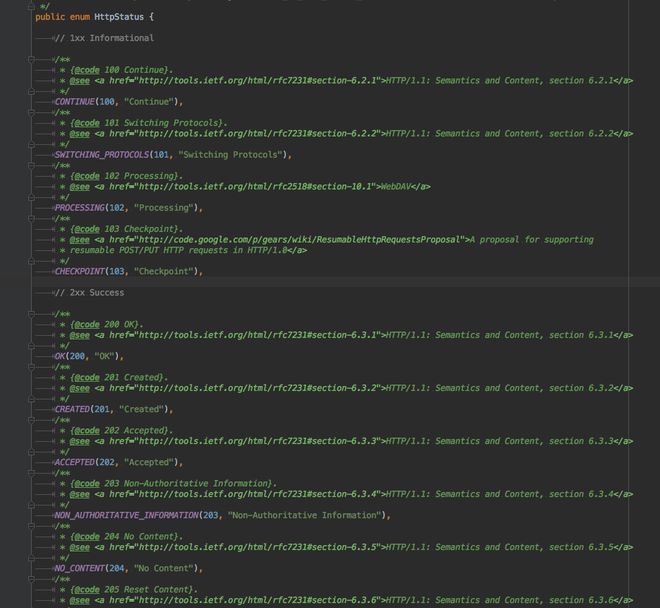Collapse the Javadoc opening above 204 No Content
Screen dimensions: 660x608
click(31, 526)
